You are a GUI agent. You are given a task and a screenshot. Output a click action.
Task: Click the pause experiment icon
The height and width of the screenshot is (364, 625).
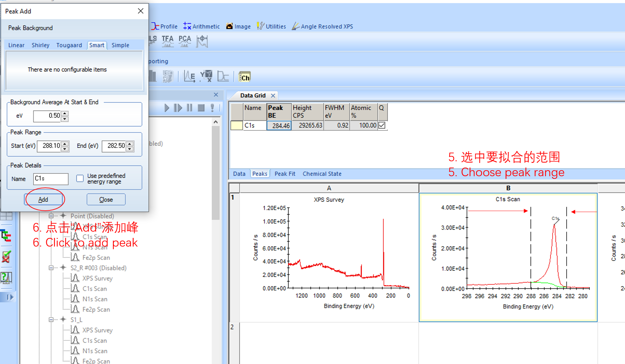click(x=190, y=108)
